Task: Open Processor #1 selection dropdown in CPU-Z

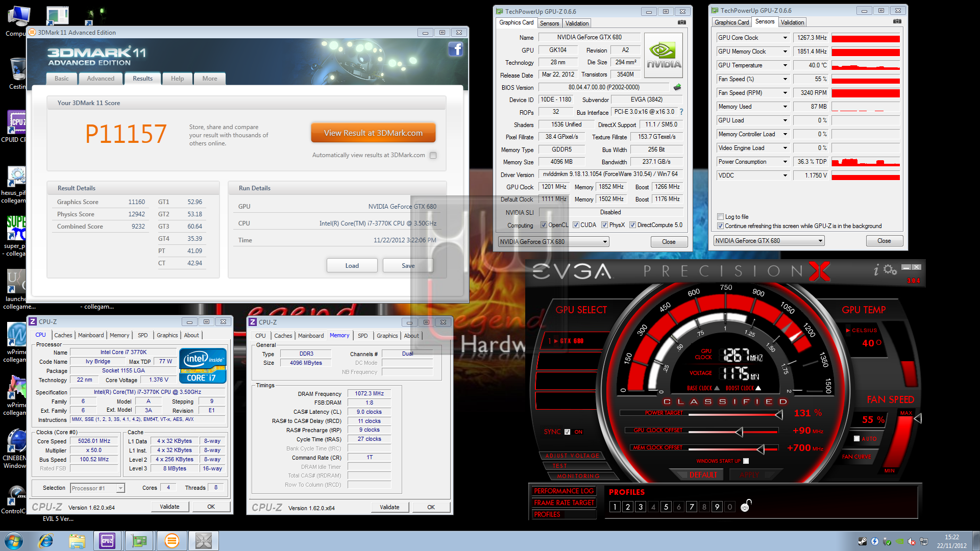Action: click(x=97, y=488)
